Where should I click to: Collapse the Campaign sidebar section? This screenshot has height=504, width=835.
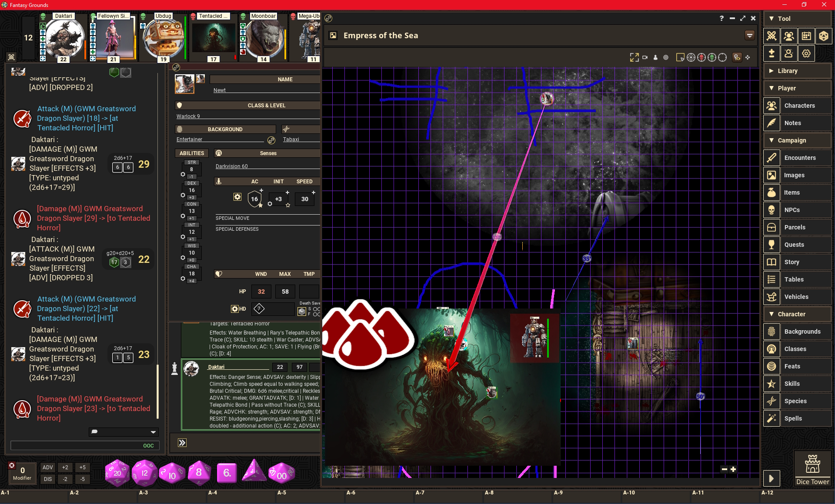797,140
